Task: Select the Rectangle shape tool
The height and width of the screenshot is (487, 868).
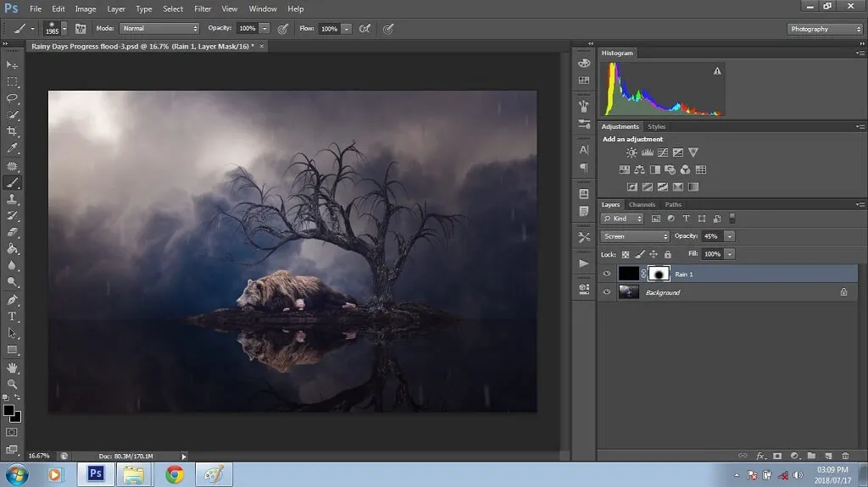Action: (x=12, y=350)
